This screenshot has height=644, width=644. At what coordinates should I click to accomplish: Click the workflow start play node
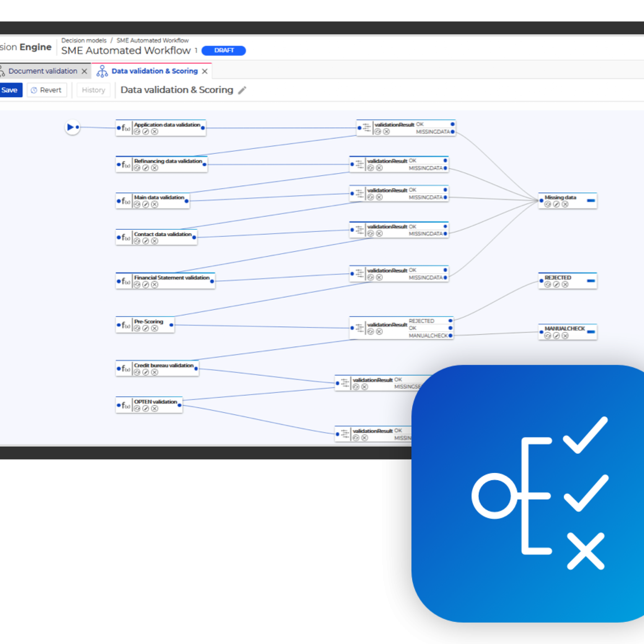click(x=71, y=127)
